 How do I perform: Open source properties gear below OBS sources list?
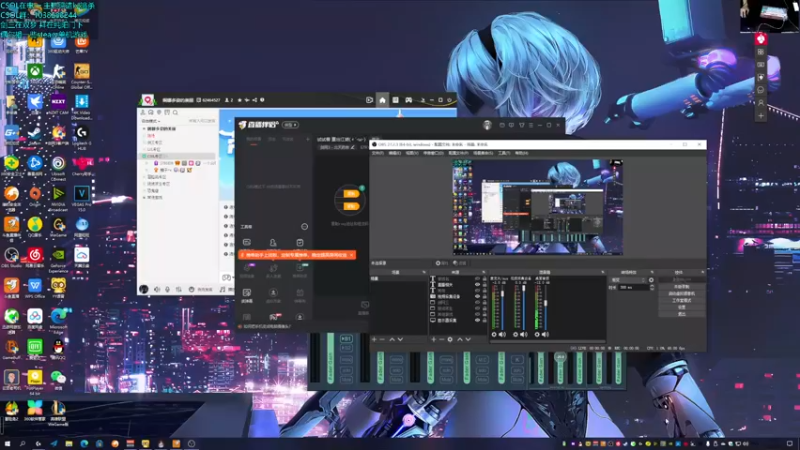tap(450, 339)
